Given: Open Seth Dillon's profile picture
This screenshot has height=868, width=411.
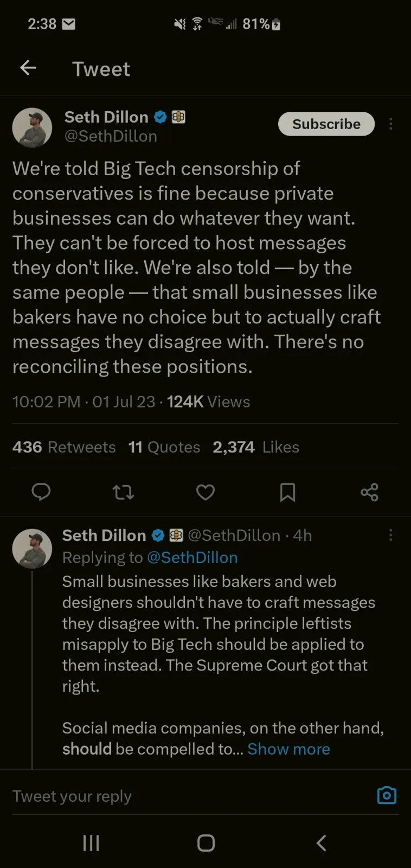Looking at the screenshot, I should pyautogui.click(x=32, y=127).
